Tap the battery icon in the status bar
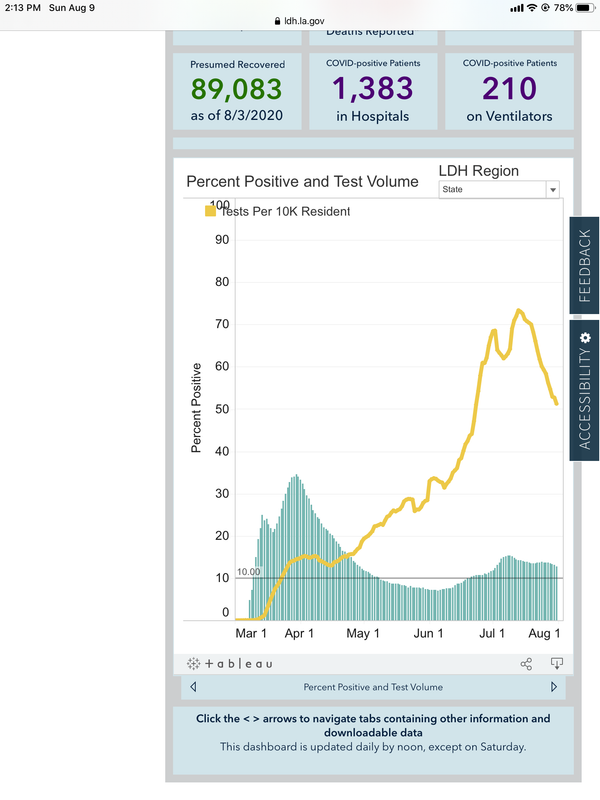This screenshot has width=600, height=800. tap(585, 8)
